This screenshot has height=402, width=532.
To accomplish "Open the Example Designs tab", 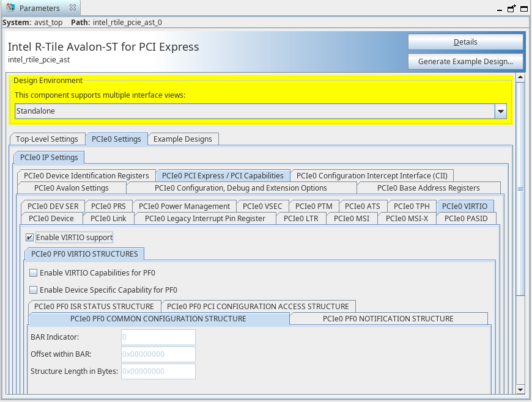I will coord(183,139).
